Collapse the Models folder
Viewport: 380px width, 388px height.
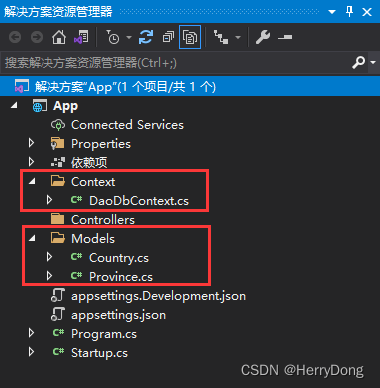[32, 239]
